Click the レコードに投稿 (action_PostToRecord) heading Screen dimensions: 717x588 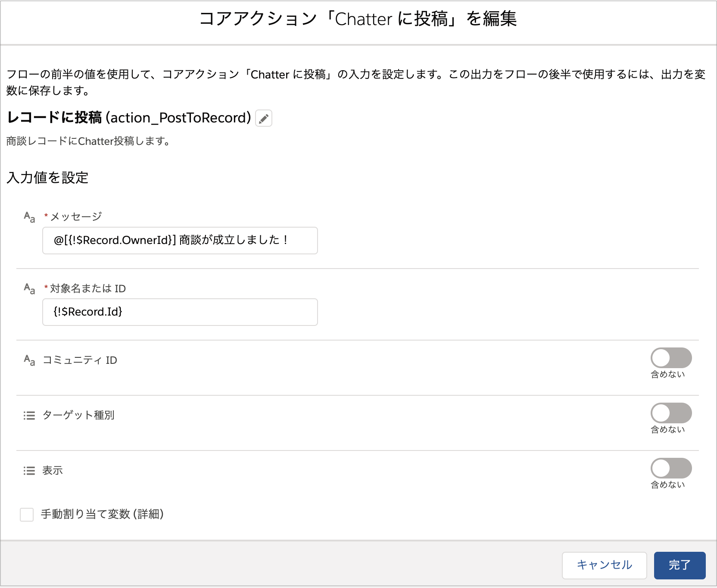pos(129,118)
